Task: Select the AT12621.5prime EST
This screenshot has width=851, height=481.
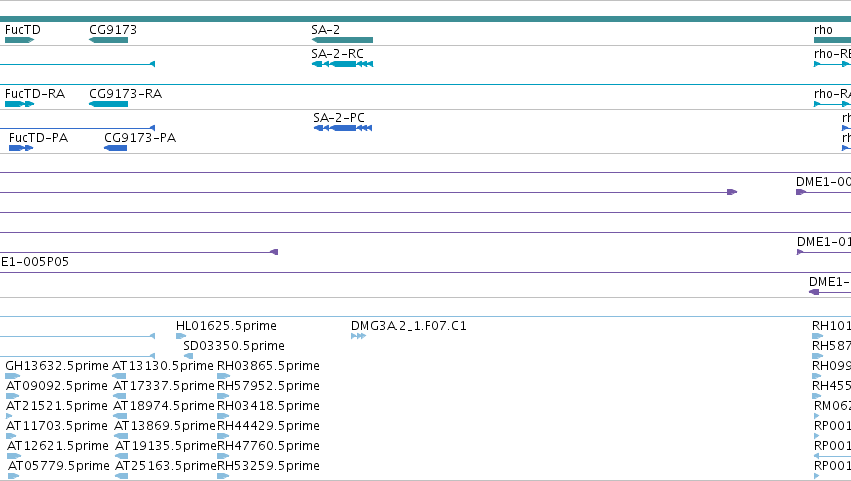Action: coord(58,446)
